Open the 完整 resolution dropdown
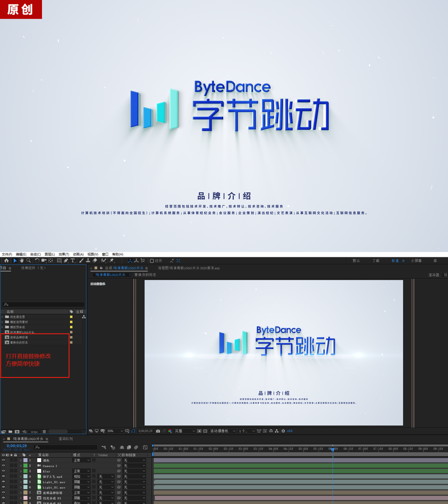This screenshot has height=504, width=448. (184, 431)
